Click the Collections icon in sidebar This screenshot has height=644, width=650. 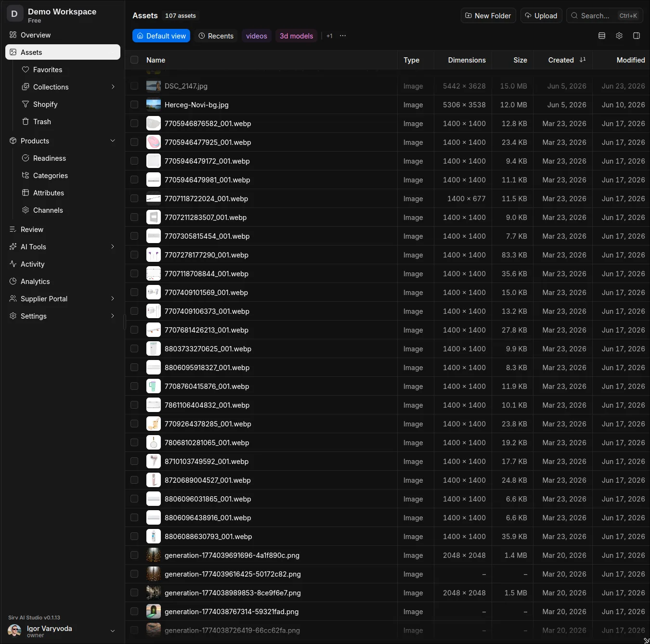tap(26, 87)
